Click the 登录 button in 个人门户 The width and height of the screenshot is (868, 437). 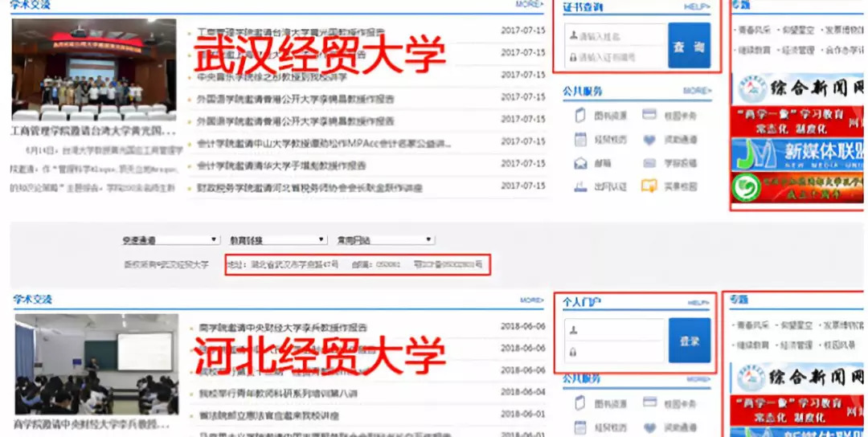coord(690,340)
